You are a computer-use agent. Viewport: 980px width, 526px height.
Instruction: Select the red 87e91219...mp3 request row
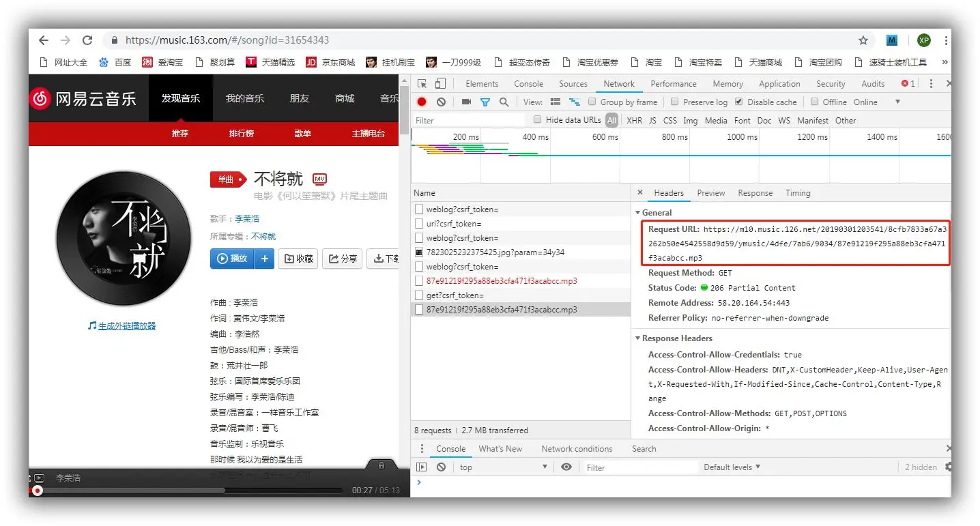pyautogui.click(x=521, y=281)
